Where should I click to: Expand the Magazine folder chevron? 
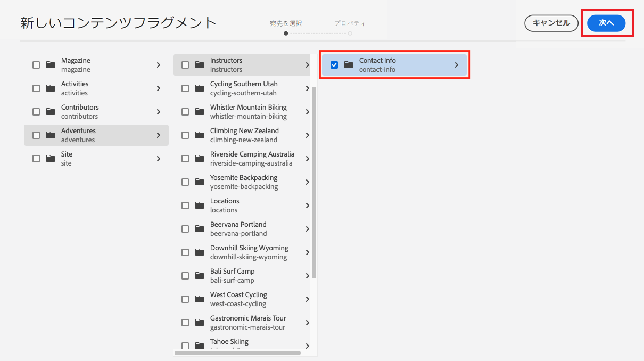point(159,65)
